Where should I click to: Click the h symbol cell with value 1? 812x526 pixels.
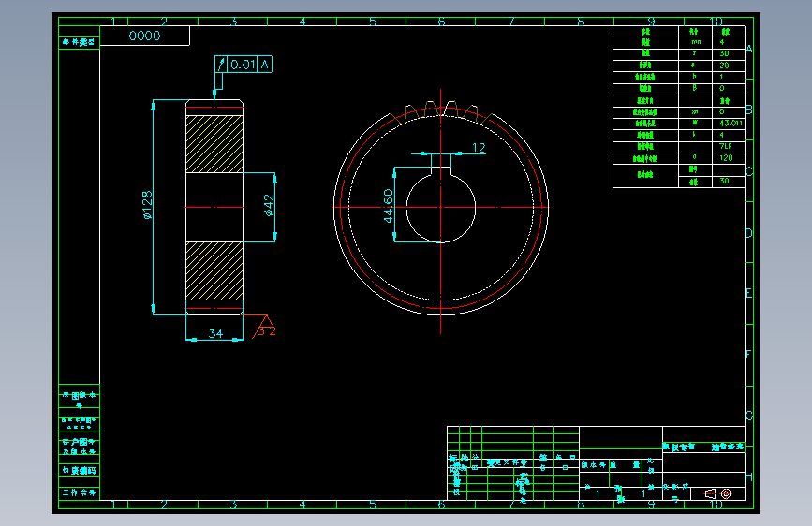(x=696, y=77)
